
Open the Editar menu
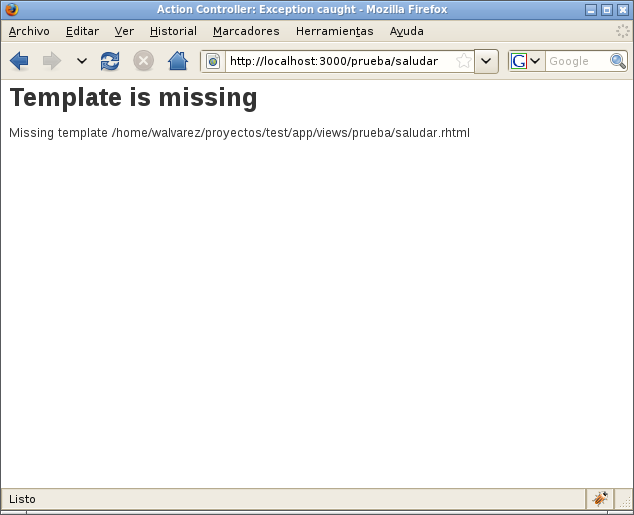[82, 31]
